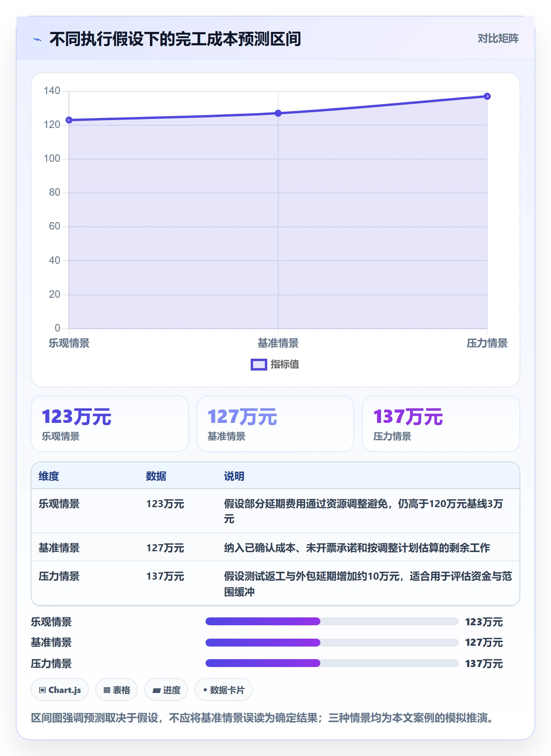This screenshot has width=551, height=756.
Task: Click the 压力情景 progress bar
Action: [332, 663]
